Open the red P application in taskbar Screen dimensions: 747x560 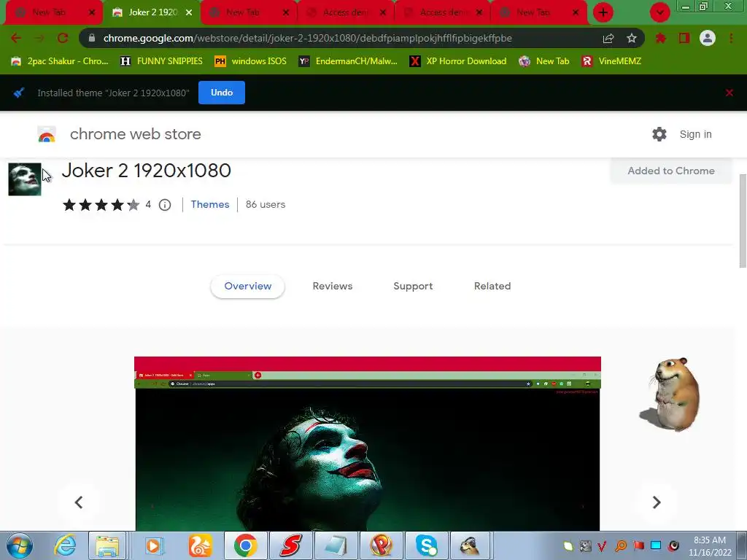point(381,545)
